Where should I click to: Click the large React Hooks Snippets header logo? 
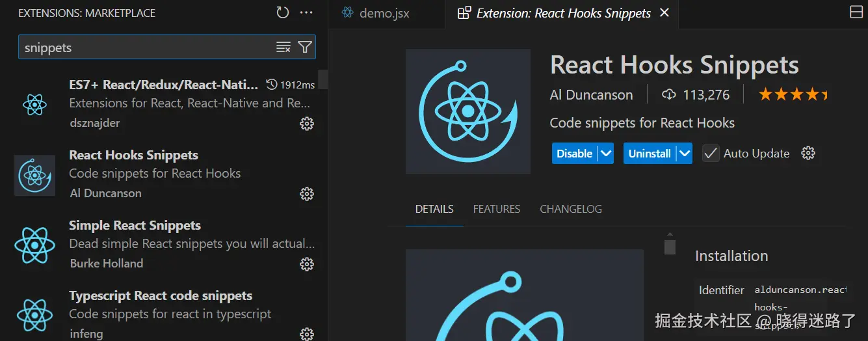click(x=468, y=111)
